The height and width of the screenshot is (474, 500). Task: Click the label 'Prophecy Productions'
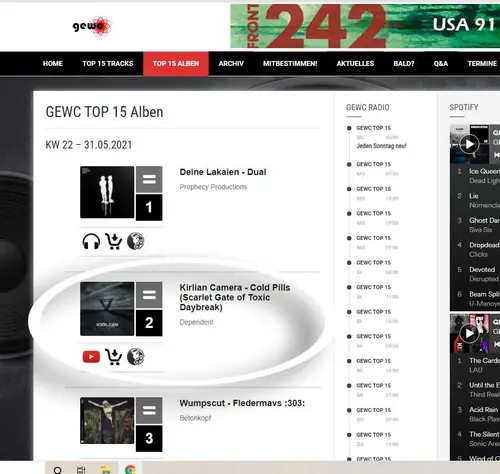213,187
